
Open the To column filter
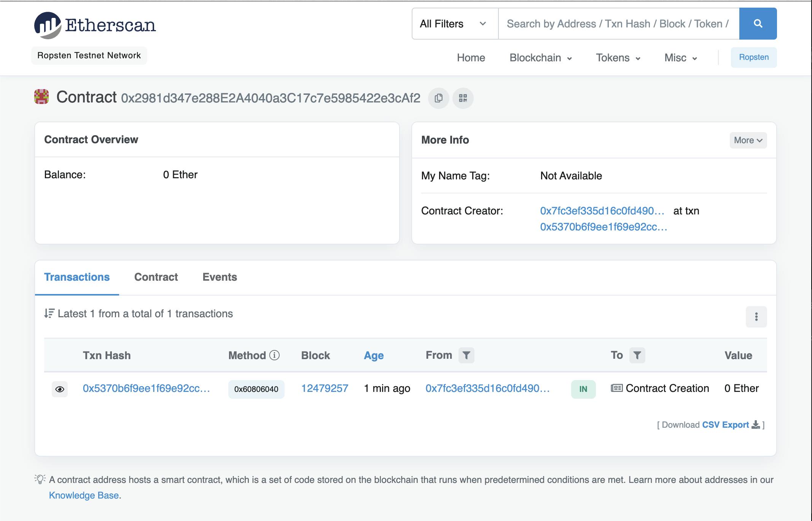[637, 355]
